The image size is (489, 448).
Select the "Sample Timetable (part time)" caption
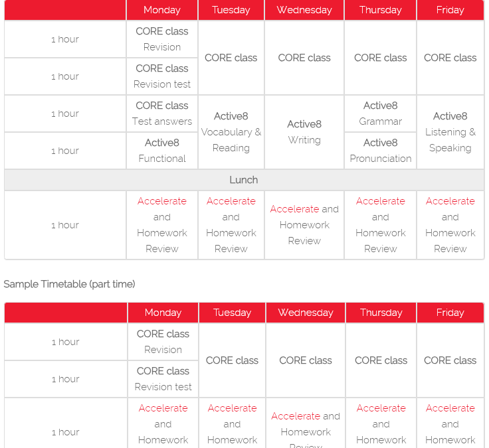tap(70, 284)
